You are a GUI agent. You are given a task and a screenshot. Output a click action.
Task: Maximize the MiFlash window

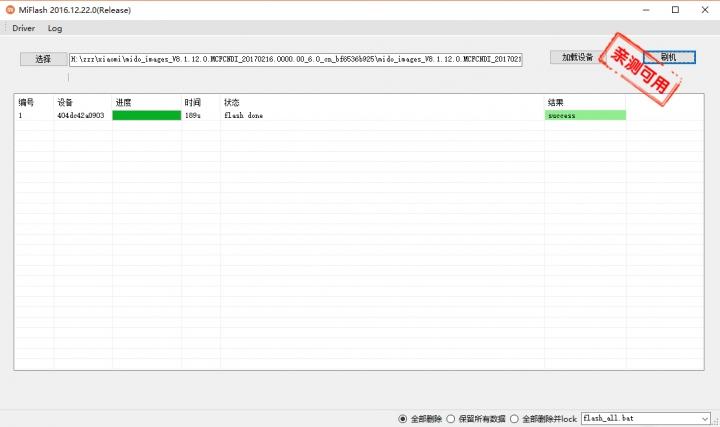tap(675, 10)
